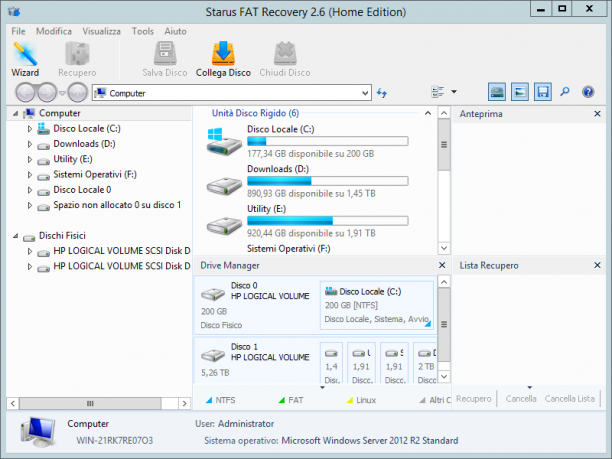Collapse the Computer tree node
The width and height of the screenshot is (612, 459).
click(x=15, y=114)
